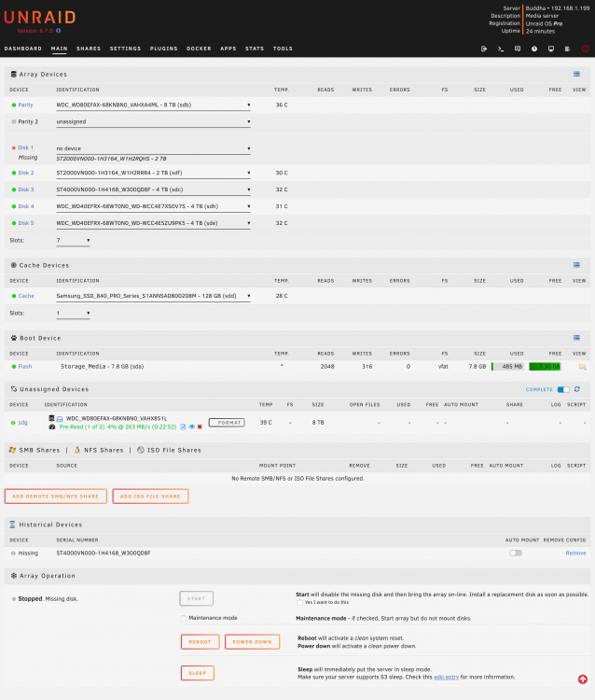
Task: Click the disk stack icon beside WDC_WD80EFAX sdg
Action: point(51,418)
